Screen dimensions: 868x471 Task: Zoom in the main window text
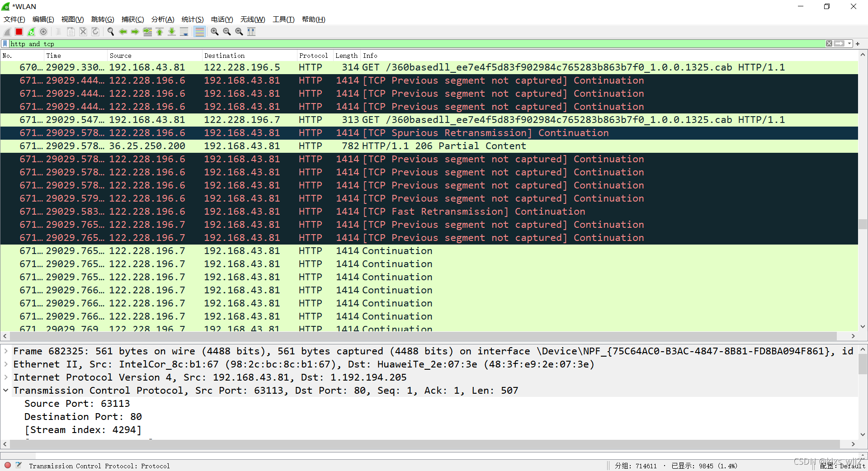(x=215, y=32)
